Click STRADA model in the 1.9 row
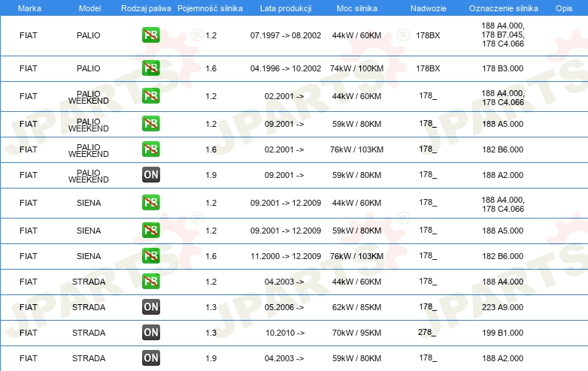The height and width of the screenshot is (371, 588). pyautogui.click(x=89, y=358)
